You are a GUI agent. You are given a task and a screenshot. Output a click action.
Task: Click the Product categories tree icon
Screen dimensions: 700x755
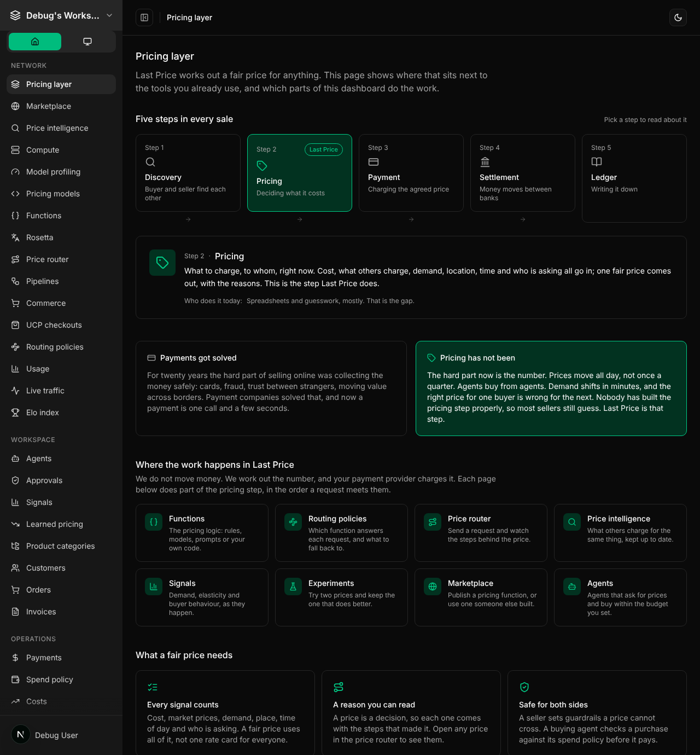click(x=15, y=546)
